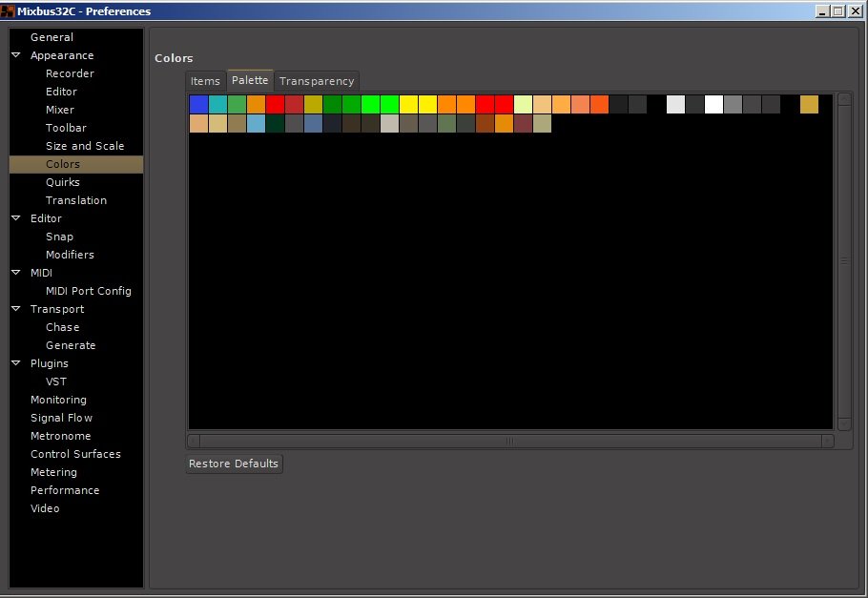Select the Metering item
This screenshot has width=868, height=598.
[x=53, y=472]
